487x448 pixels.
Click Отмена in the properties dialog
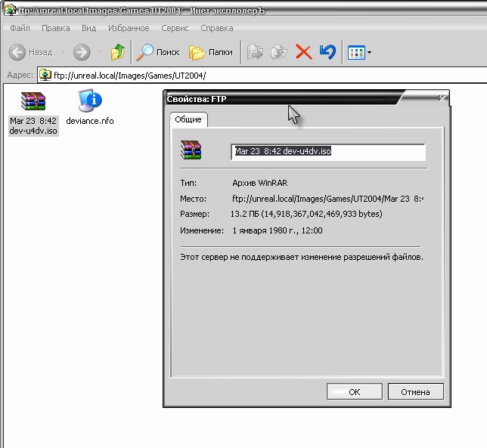pyautogui.click(x=416, y=392)
